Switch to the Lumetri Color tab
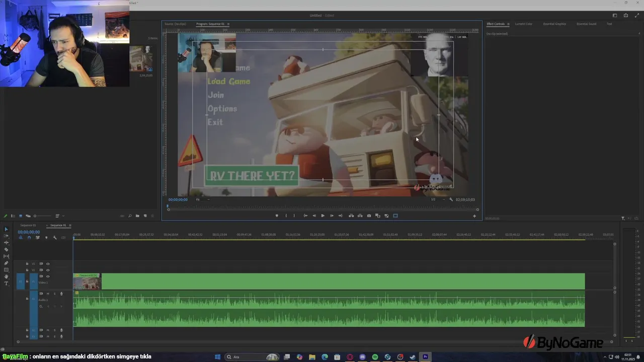The image size is (644, 362). tap(523, 24)
